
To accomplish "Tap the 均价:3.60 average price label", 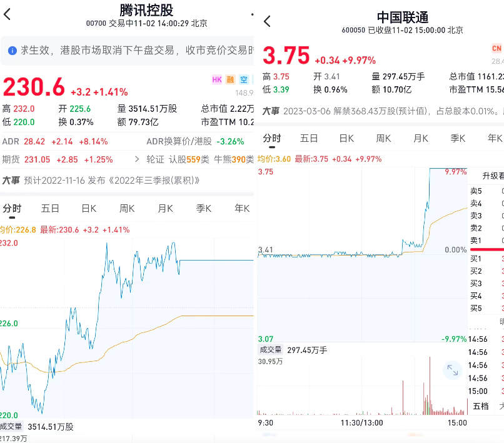I will [274, 159].
